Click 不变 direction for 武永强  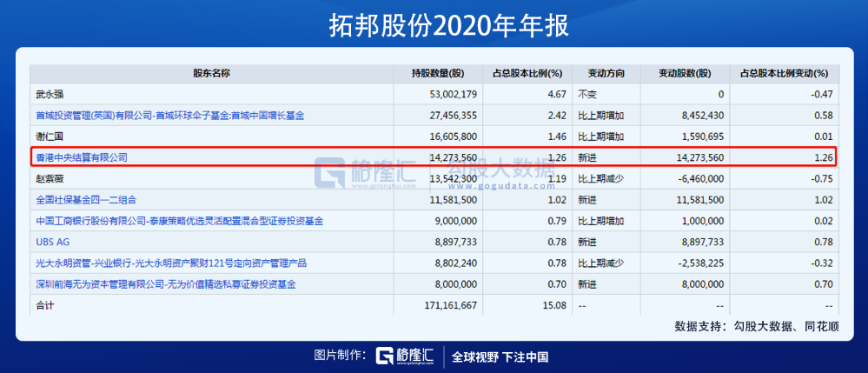(x=586, y=94)
